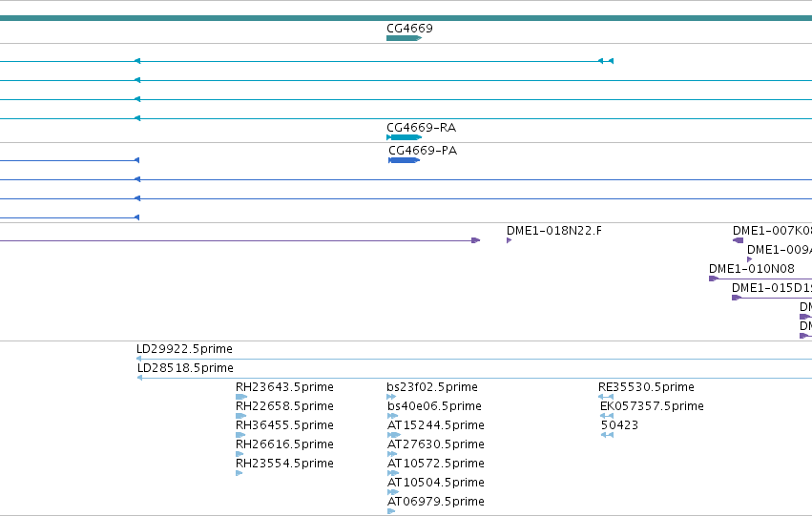The height and width of the screenshot is (516, 812).
Task: Select the 50423 feature label
Action: point(620,425)
